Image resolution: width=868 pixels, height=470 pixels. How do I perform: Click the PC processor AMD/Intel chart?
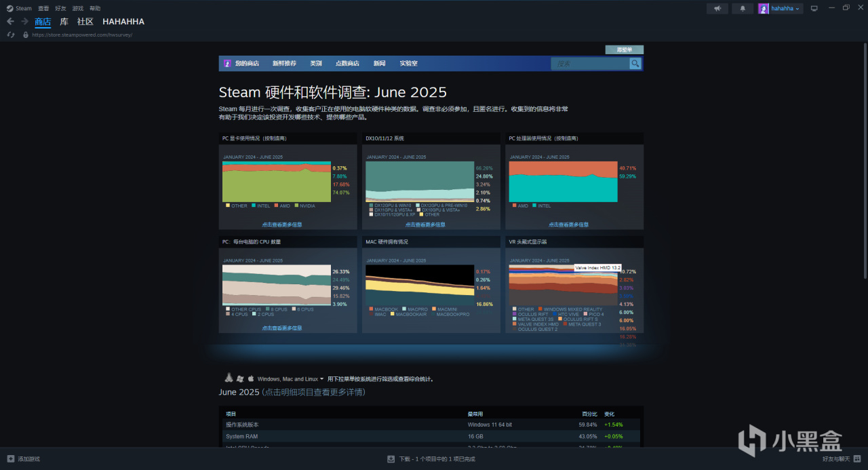[x=563, y=181]
